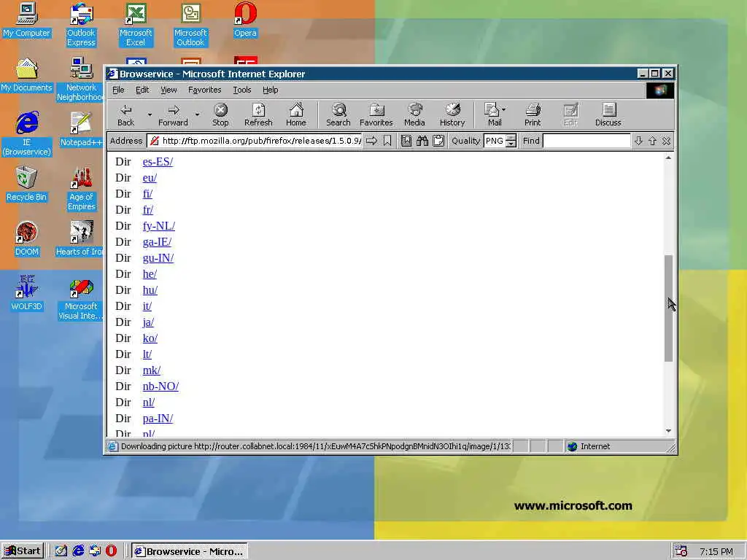The width and height of the screenshot is (747, 560).
Task: Launch Opera from quick launch bar
Action: pyautogui.click(x=111, y=551)
